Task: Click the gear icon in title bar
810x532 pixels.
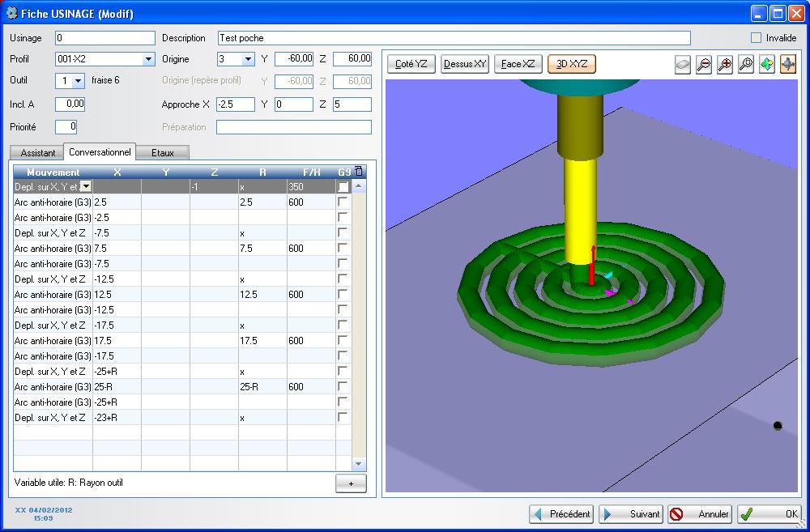Action: (x=12, y=13)
